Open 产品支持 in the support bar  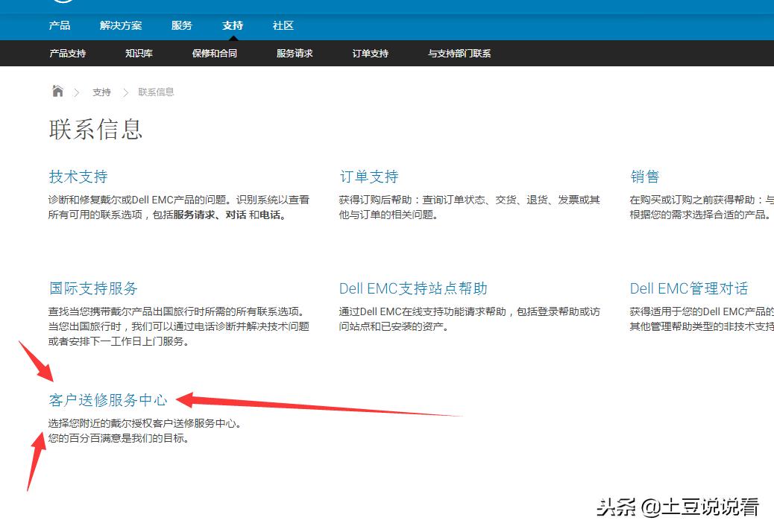(x=67, y=53)
